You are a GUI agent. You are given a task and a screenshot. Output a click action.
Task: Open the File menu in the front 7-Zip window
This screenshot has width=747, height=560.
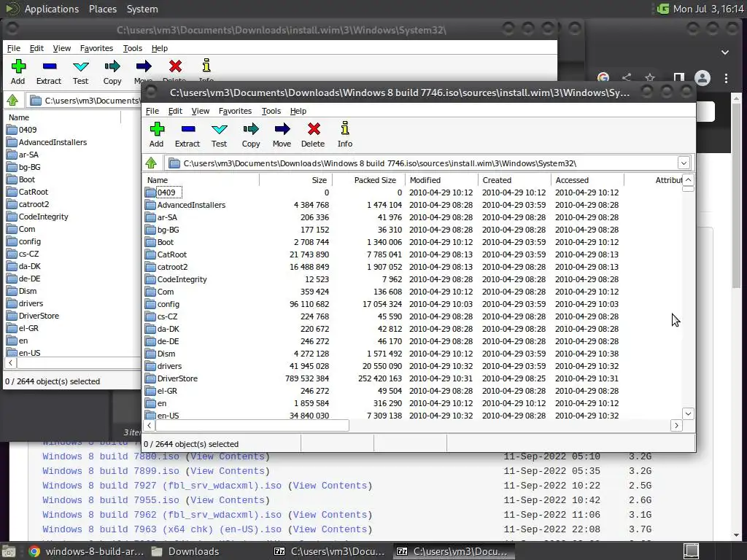pyautogui.click(x=152, y=111)
